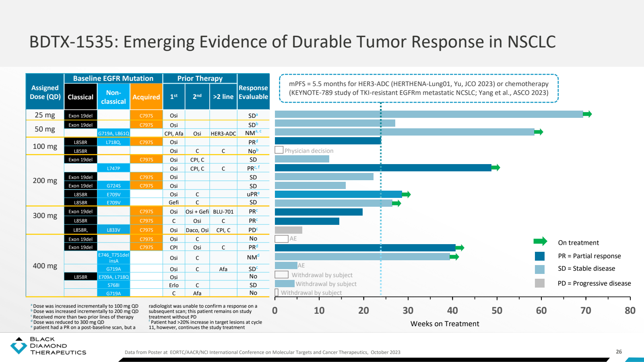Select the S768I mutation cell
Screen dimensions: 644x362
click(114, 285)
